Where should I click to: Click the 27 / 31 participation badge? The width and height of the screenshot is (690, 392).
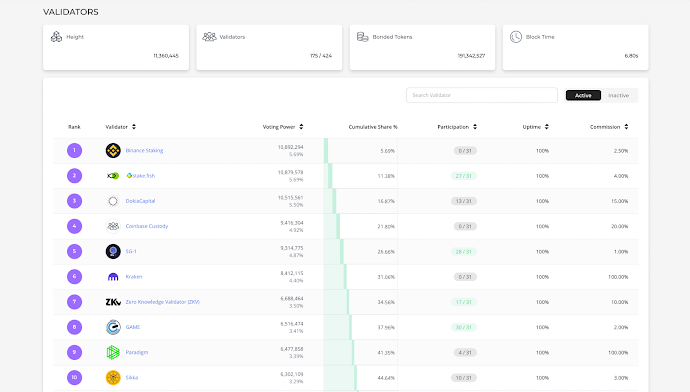click(464, 176)
